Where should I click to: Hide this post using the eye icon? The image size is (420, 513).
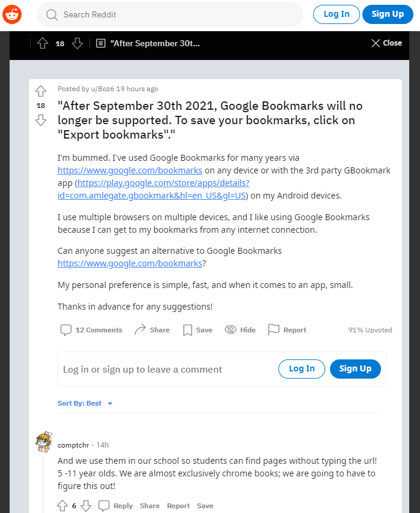[x=240, y=330]
